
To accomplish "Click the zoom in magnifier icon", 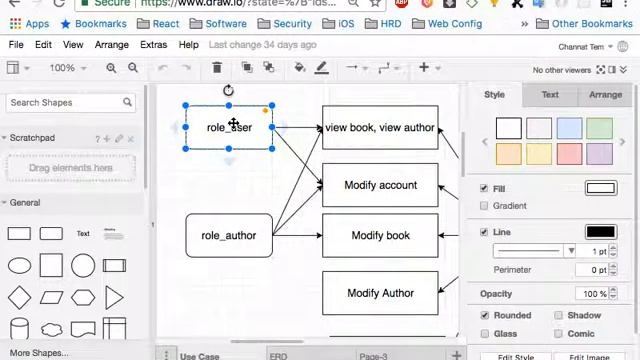I will coord(111,68).
